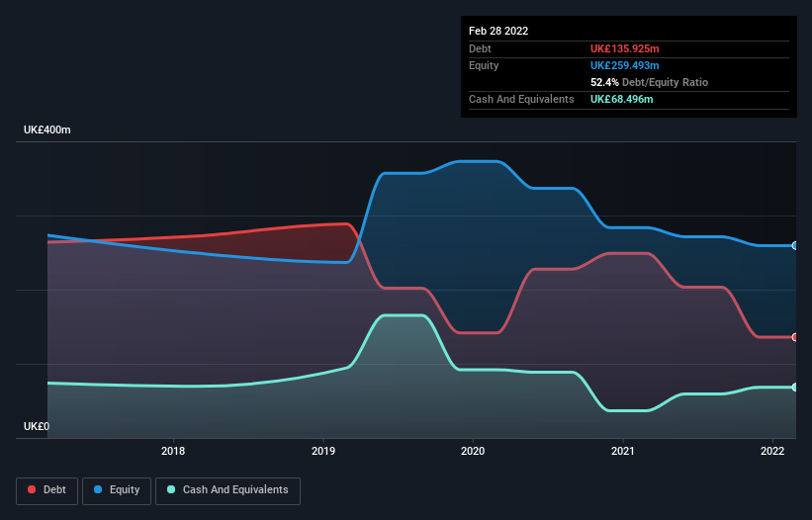The height and width of the screenshot is (520, 812).
Task: Select the Cash endpoint marker at Feb 2022
Action: tap(795, 387)
